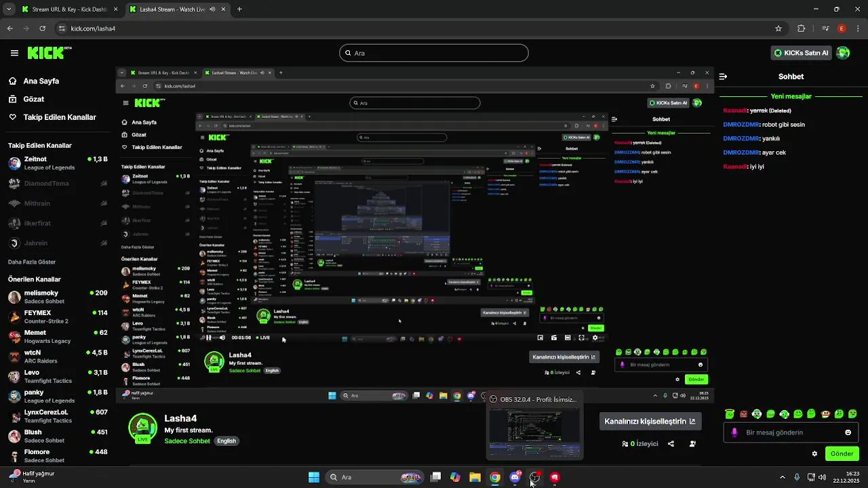
Task: Open panky League of Legends channel
Action: click(x=58, y=396)
